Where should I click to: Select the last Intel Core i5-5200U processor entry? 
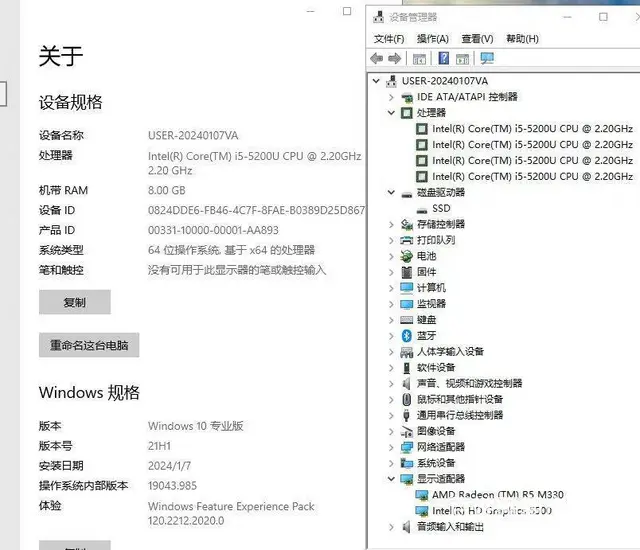pyautogui.click(x=532, y=177)
